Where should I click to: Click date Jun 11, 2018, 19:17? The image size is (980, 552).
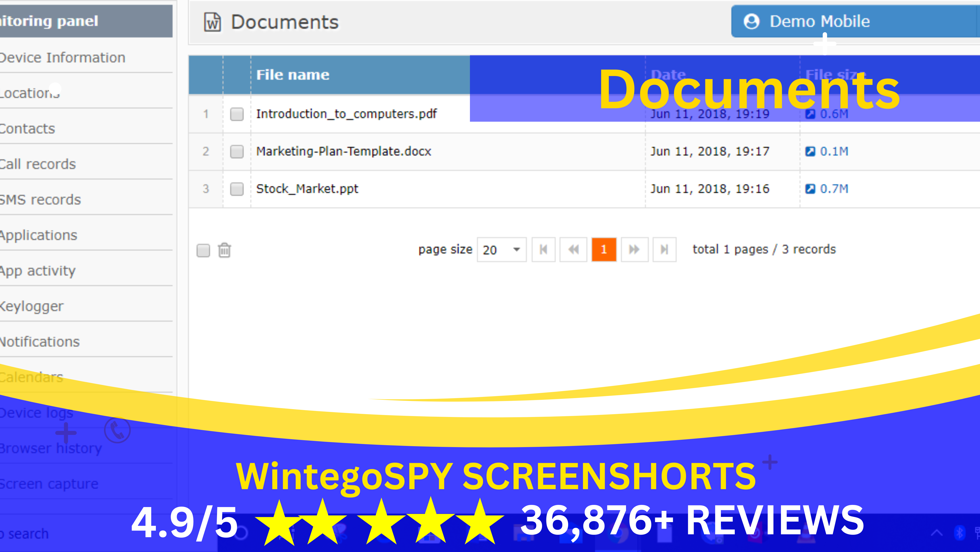(710, 152)
